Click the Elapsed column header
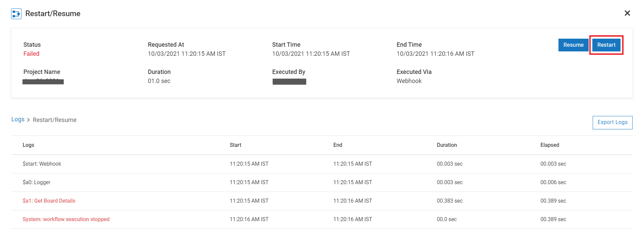The height and width of the screenshot is (247, 644). (550, 145)
